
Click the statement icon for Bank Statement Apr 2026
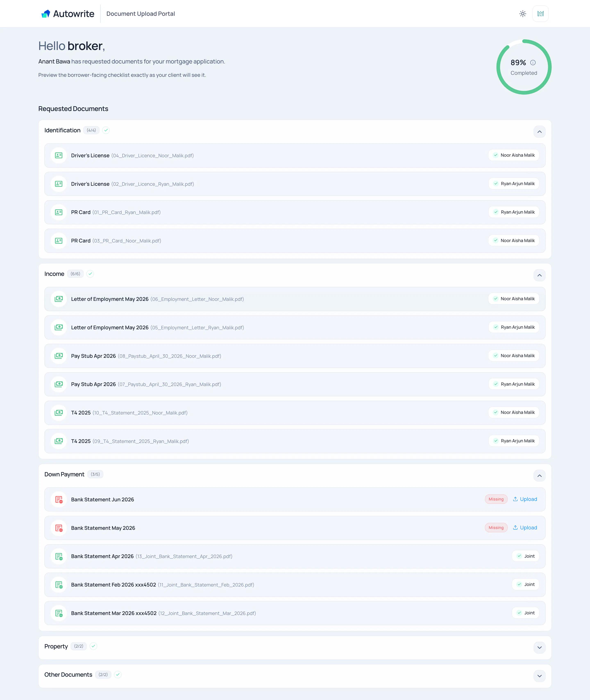tap(59, 556)
